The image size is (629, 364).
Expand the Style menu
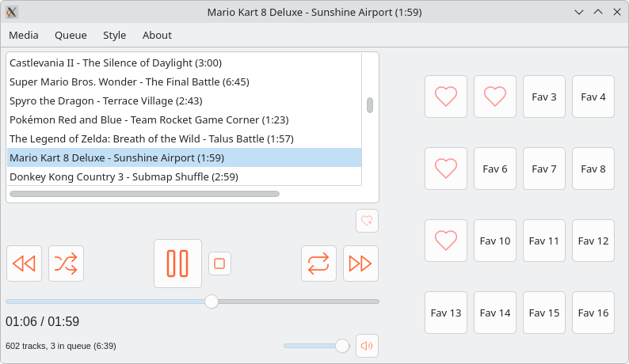click(x=114, y=35)
